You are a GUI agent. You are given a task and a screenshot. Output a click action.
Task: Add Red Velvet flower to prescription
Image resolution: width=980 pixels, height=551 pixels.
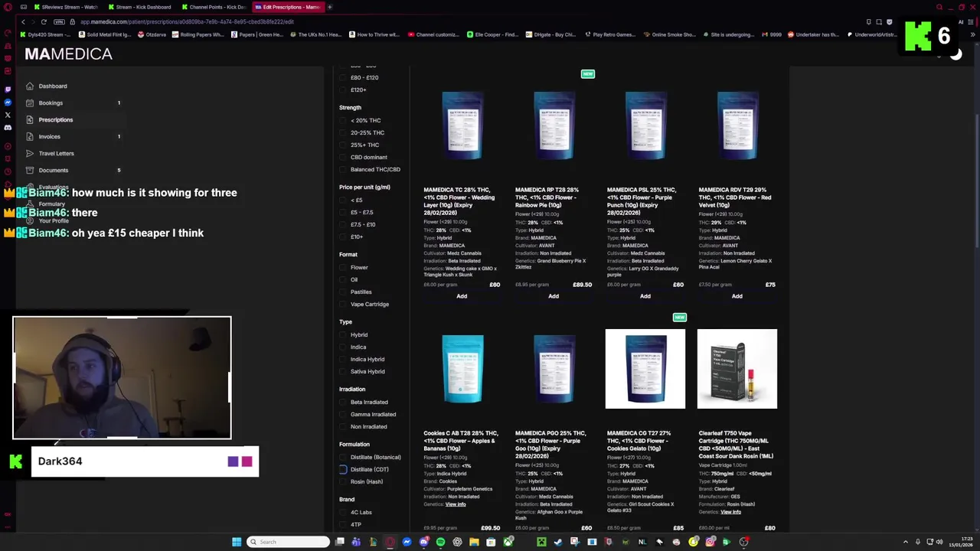(x=737, y=296)
